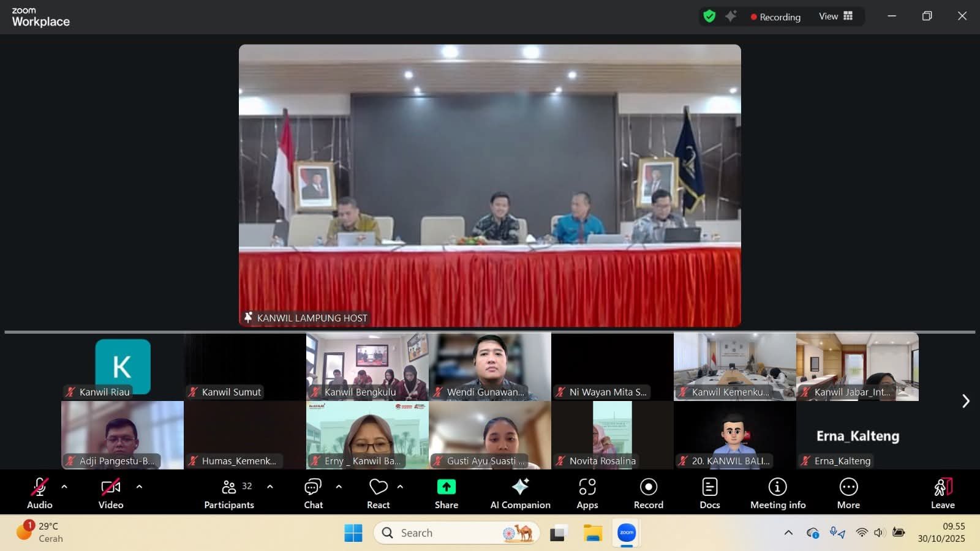Image resolution: width=980 pixels, height=551 pixels.
Task: Open AI Companion
Action: (x=520, y=493)
